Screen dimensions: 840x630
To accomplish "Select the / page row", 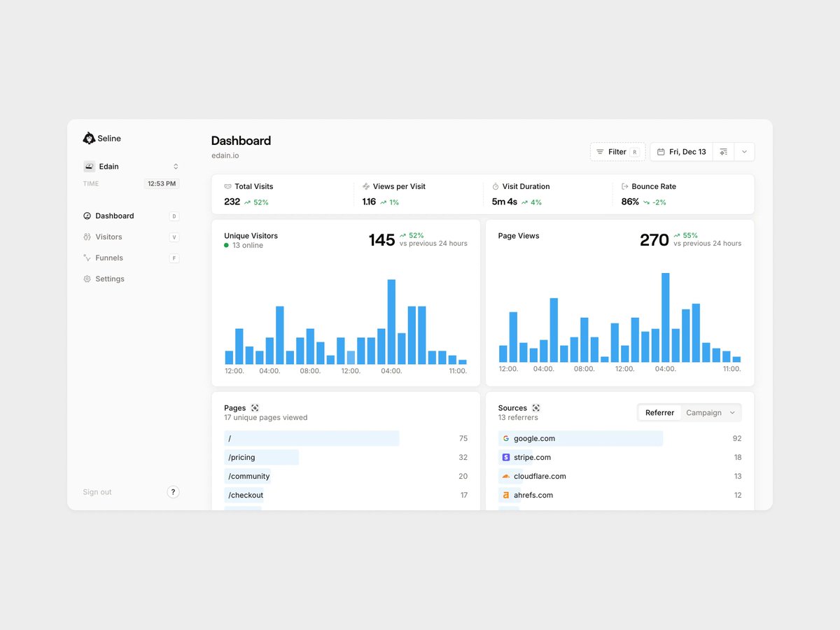I will (x=346, y=438).
